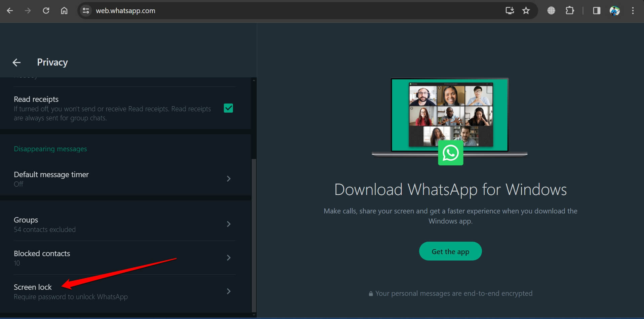The image size is (644, 319).
Task: View site information icon in address bar
Action: point(86,11)
